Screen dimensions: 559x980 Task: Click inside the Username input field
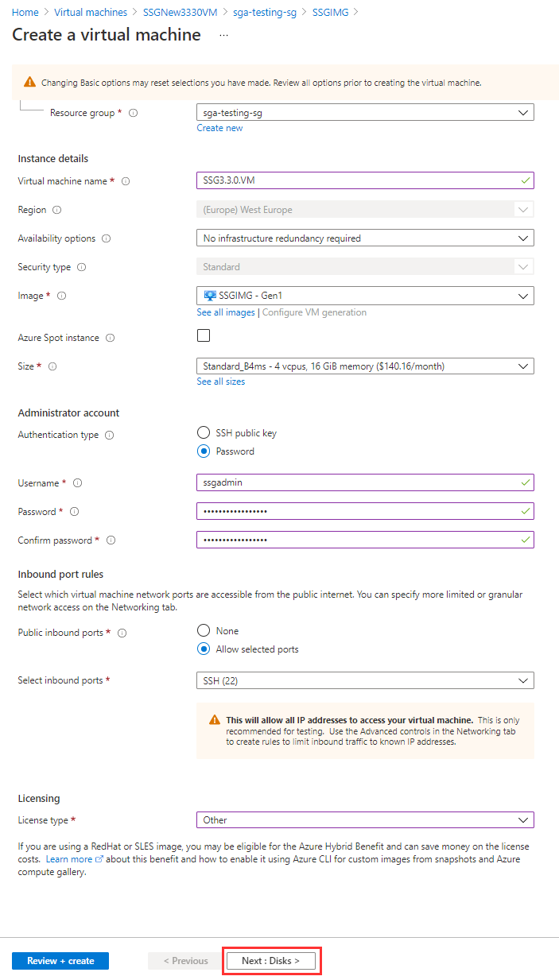[358, 483]
